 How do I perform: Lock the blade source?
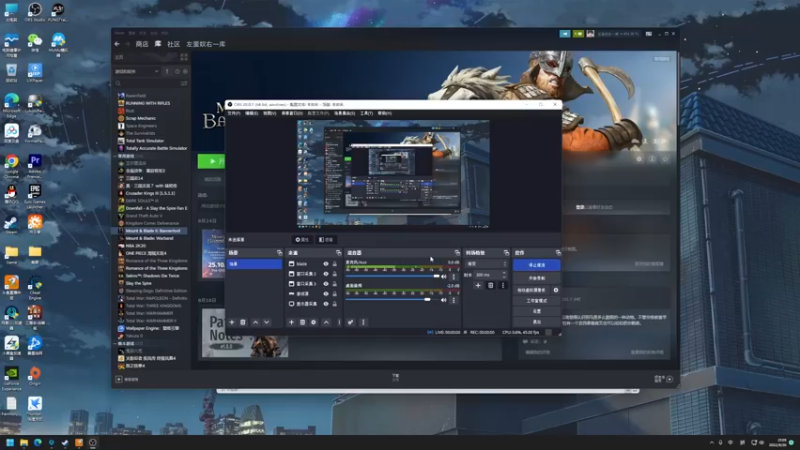click(335, 264)
